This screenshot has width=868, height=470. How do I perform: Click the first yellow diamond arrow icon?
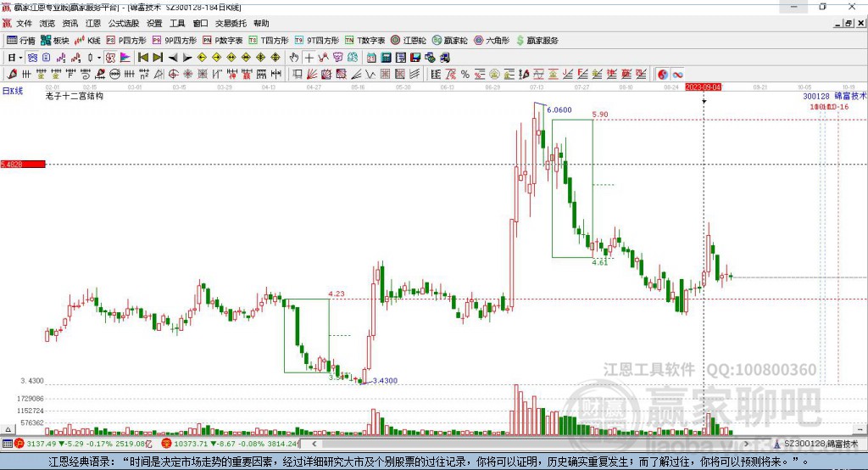click(202, 58)
